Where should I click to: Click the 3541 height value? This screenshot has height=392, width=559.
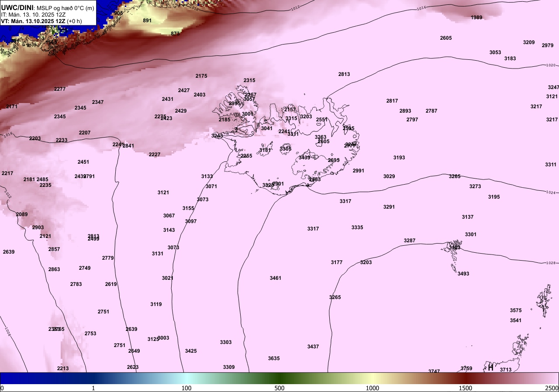point(516,320)
